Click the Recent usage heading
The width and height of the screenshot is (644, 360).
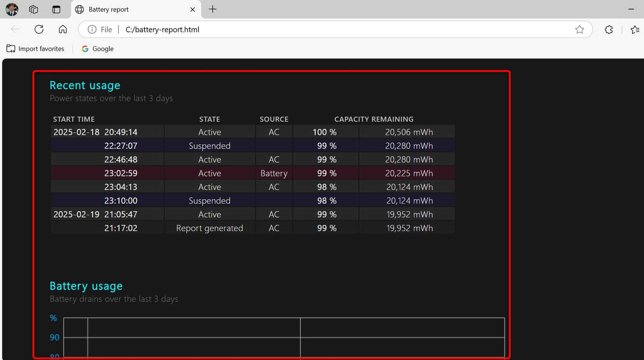click(x=85, y=85)
